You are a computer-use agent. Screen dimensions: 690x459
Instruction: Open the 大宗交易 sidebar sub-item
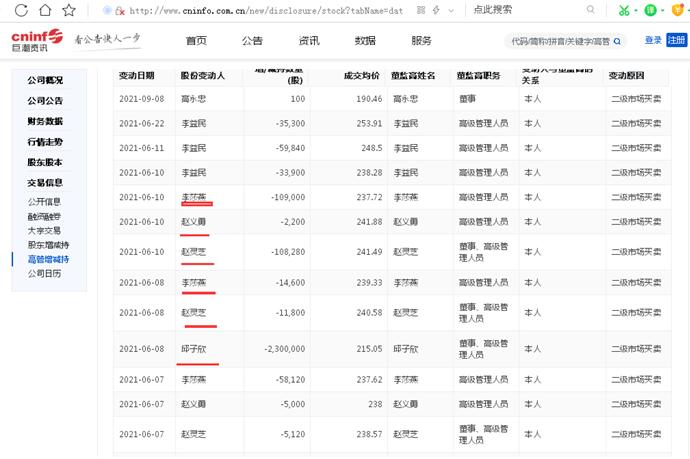click(44, 231)
